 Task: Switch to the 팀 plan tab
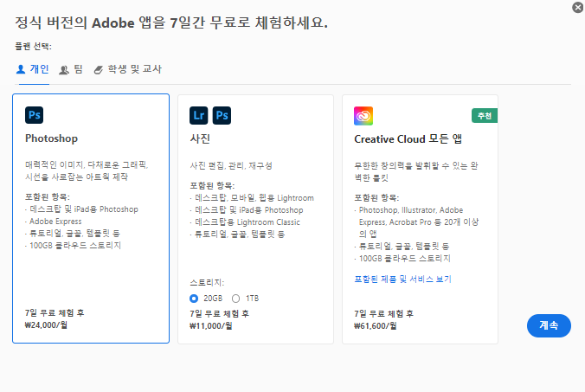[x=71, y=69]
